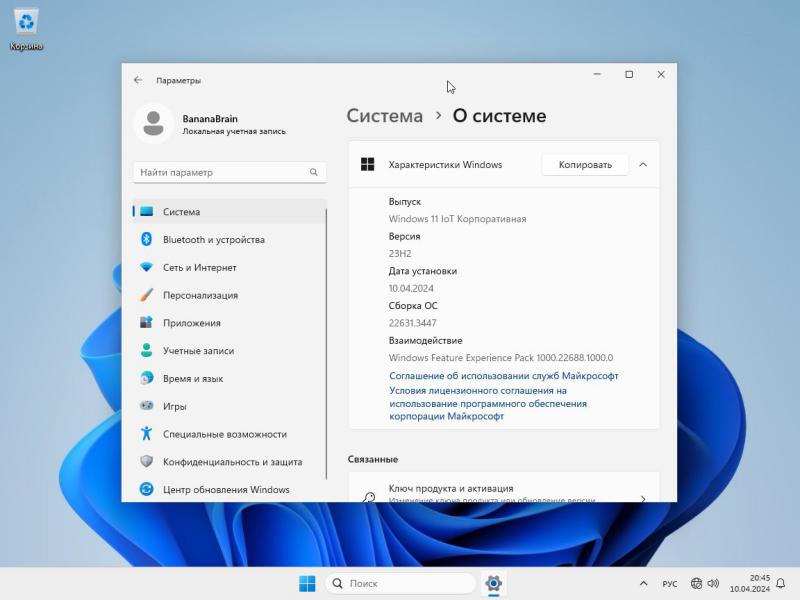Open the notification bell in taskbar
This screenshot has height=600, width=800.
click(x=781, y=583)
